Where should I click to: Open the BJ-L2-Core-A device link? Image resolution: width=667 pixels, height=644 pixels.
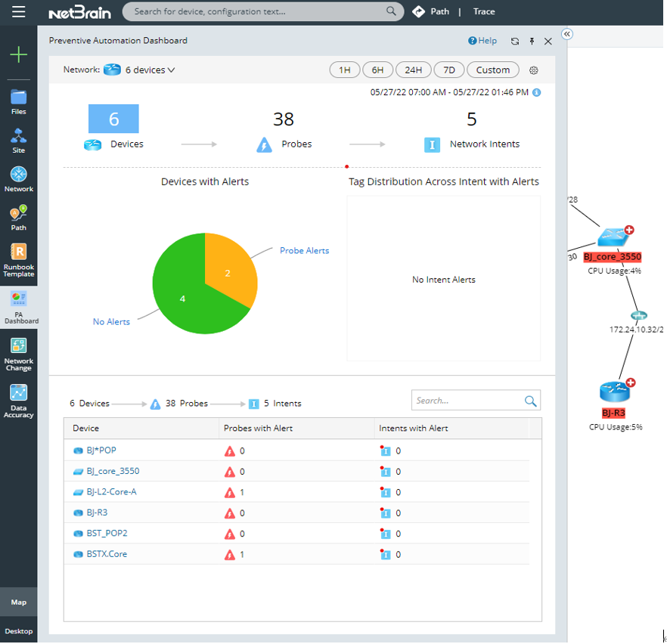point(111,492)
